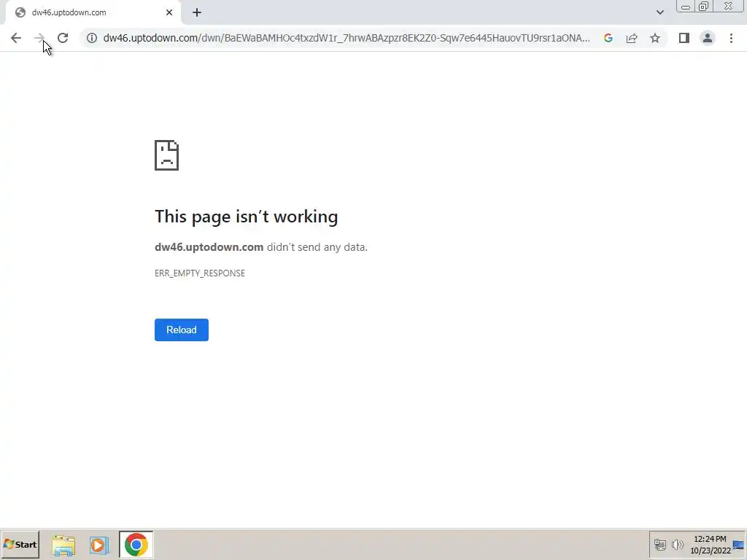Go back using the browser back arrow

[16, 38]
